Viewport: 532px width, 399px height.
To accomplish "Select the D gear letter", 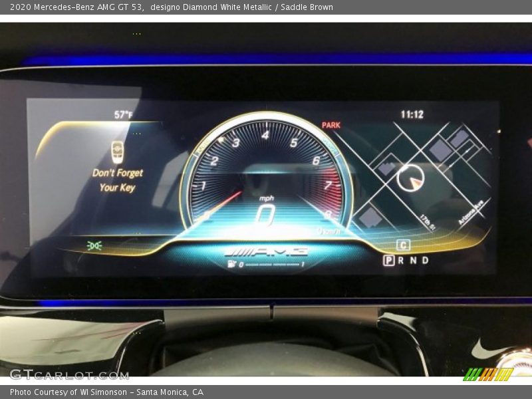I will click(x=425, y=261).
